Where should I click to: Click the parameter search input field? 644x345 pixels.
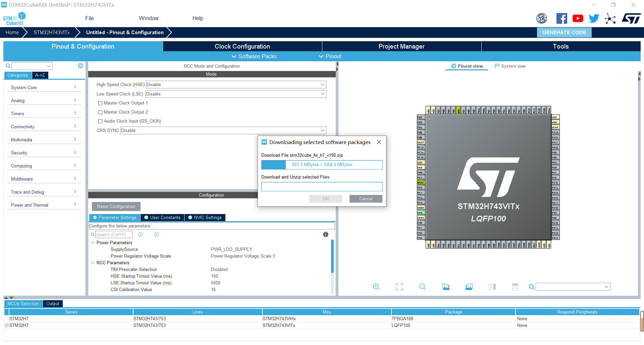(x=114, y=234)
